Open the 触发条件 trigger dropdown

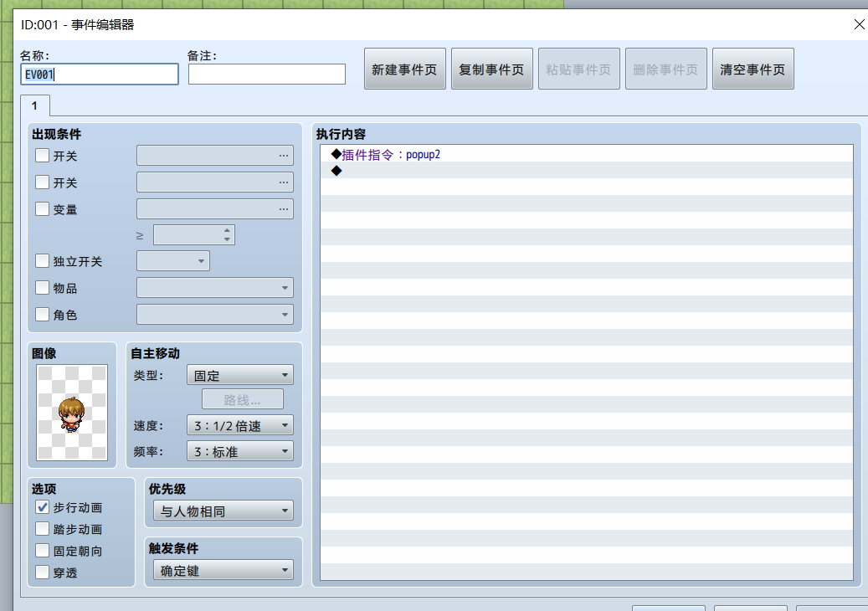[223, 569]
